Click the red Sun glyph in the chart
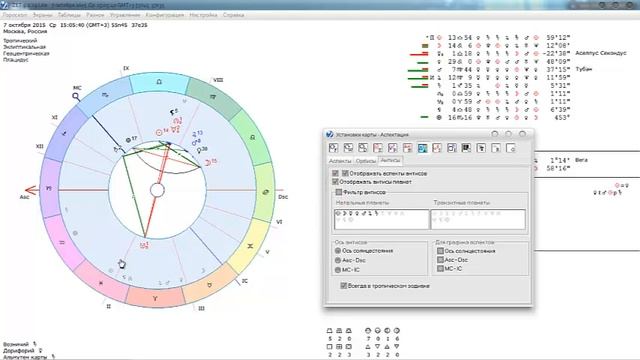The height and width of the screenshot is (360, 640). pyautogui.click(x=159, y=132)
